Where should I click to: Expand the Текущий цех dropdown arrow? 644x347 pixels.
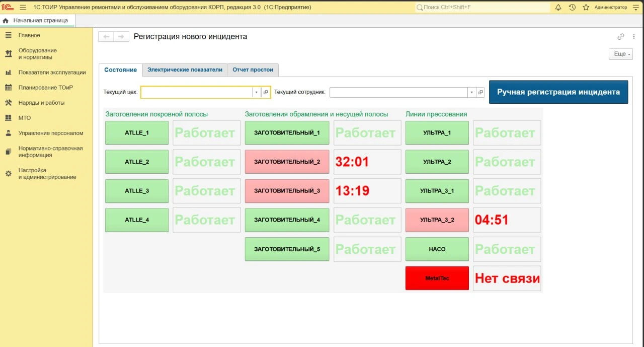(256, 92)
